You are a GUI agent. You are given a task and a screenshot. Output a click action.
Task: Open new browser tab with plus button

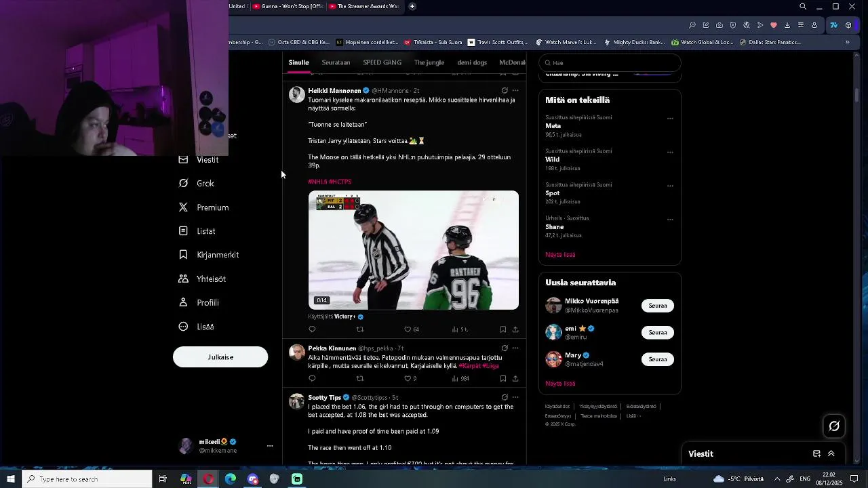(412, 6)
